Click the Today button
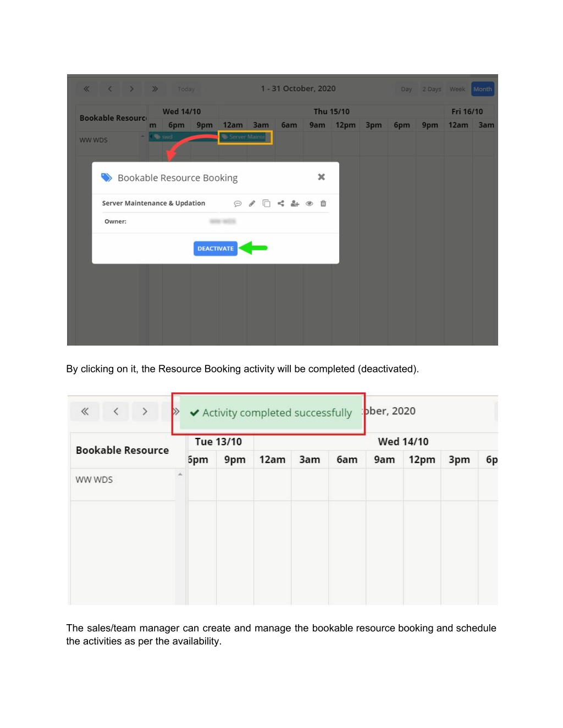Viewport: 563px width, 728px height. pyautogui.click(x=186, y=89)
